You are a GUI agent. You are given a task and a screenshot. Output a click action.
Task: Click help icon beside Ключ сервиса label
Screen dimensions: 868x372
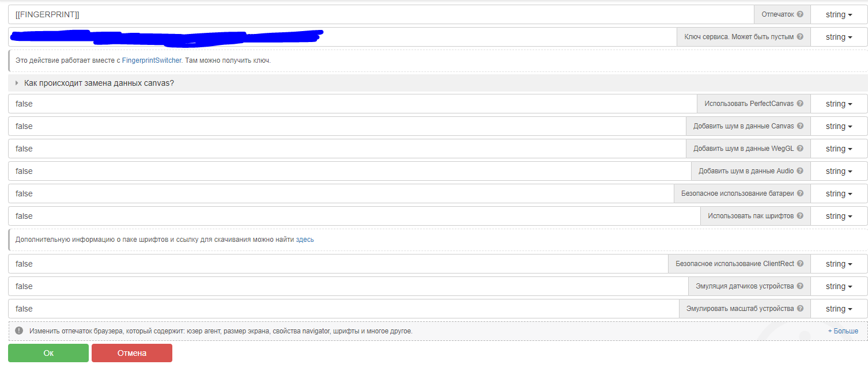[x=800, y=37]
